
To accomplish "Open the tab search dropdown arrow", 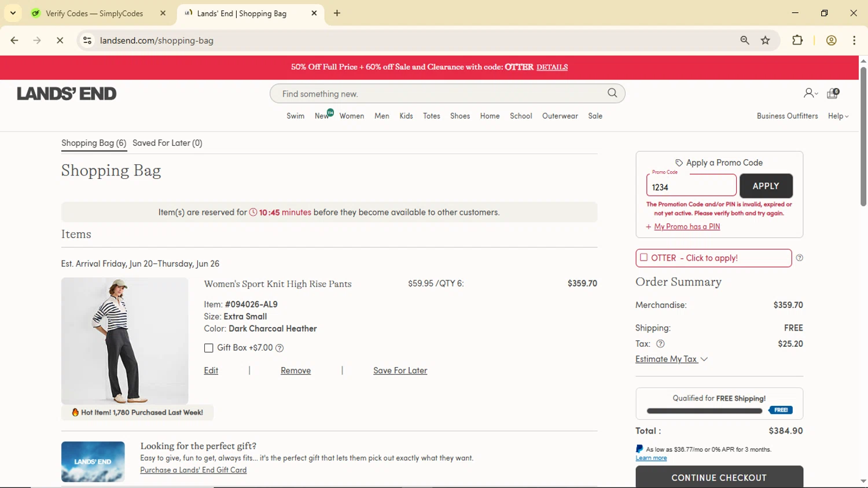I will 13,13.
